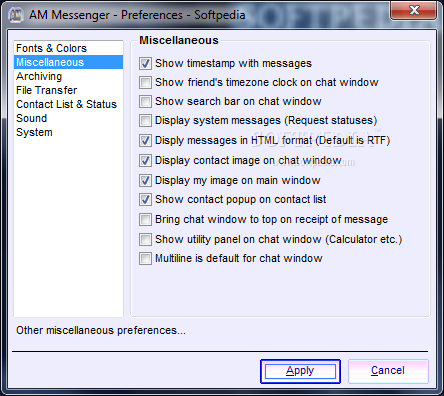Select Fonts & Colors category
Screen dimensions: 444x396
pyautogui.click(x=68, y=48)
